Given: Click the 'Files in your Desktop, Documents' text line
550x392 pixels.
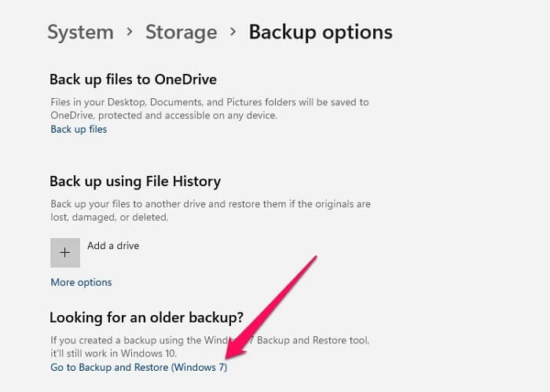Looking at the screenshot, I should (209, 102).
